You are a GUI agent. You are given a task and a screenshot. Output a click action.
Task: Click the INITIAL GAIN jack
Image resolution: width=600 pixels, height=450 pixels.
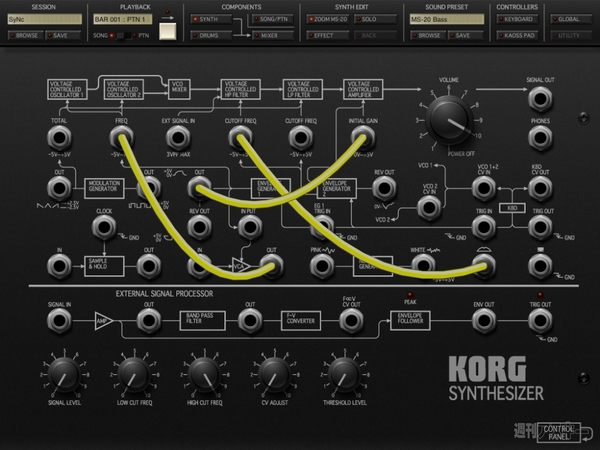click(363, 138)
